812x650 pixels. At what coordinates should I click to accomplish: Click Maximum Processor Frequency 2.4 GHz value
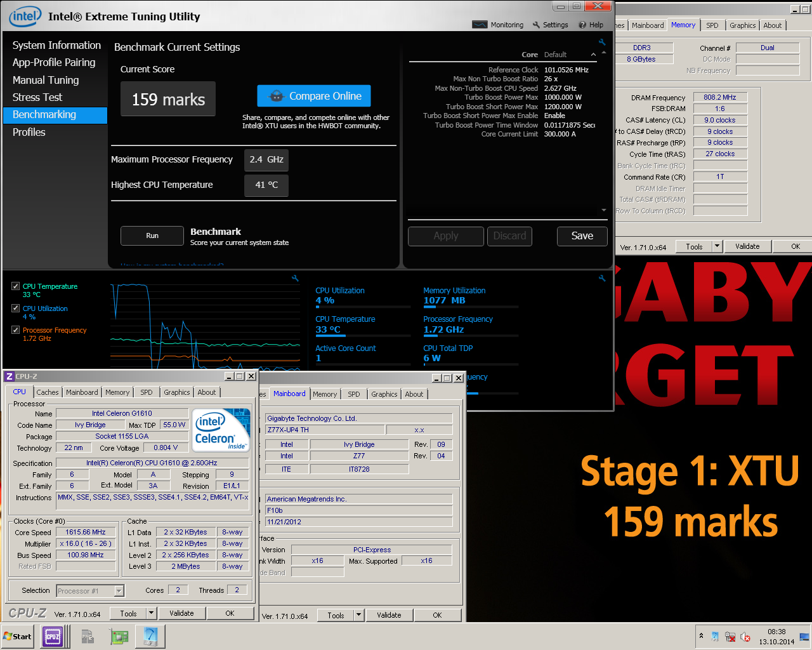pyautogui.click(x=266, y=160)
